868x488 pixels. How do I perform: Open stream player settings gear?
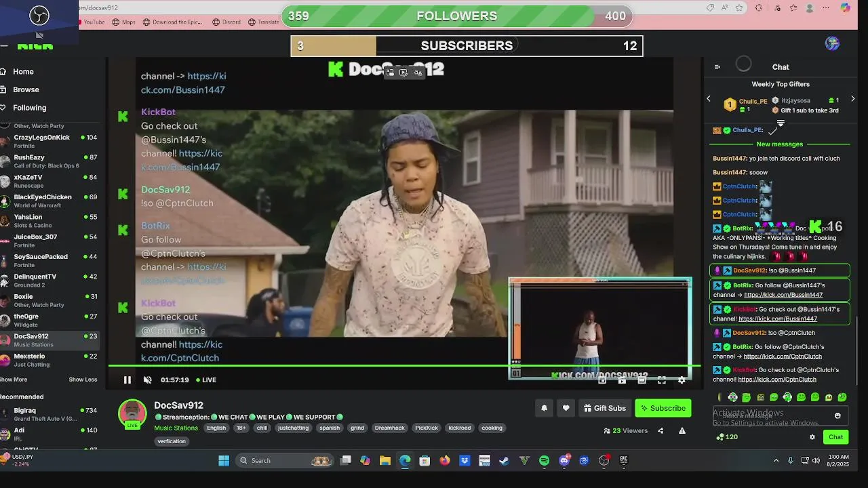[x=682, y=380]
